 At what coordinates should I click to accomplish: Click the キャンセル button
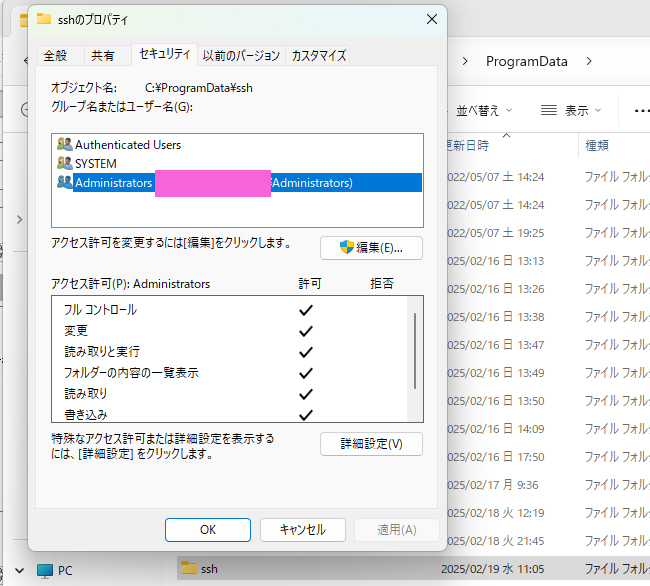pos(303,530)
